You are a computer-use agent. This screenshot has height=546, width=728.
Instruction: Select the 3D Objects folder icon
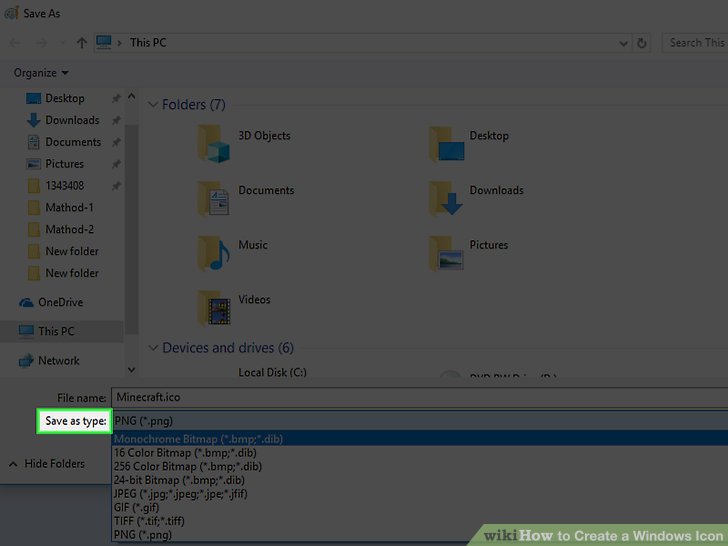point(214,144)
